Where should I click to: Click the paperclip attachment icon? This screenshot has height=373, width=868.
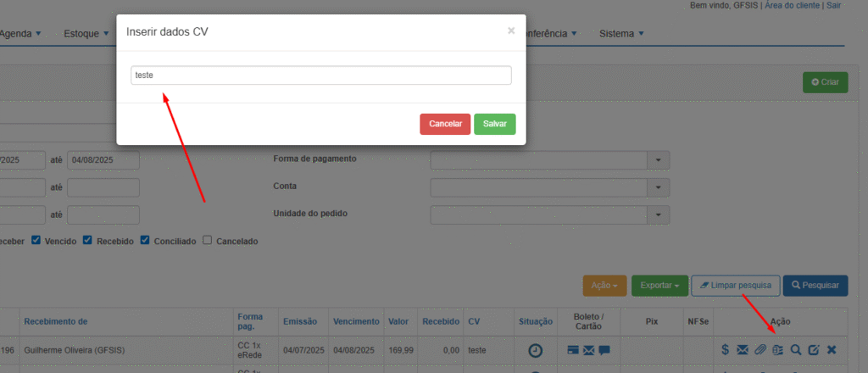tap(760, 349)
